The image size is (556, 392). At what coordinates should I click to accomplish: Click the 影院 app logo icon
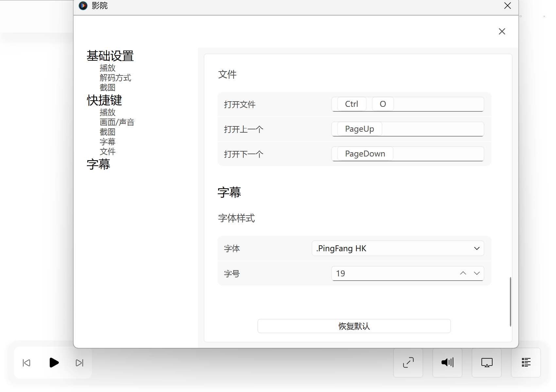(83, 6)
